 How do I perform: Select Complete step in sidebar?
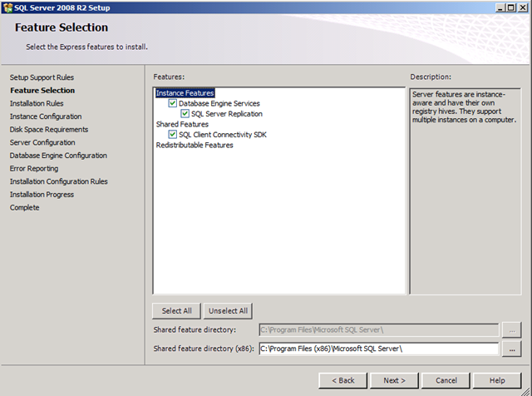pos(24,207)
